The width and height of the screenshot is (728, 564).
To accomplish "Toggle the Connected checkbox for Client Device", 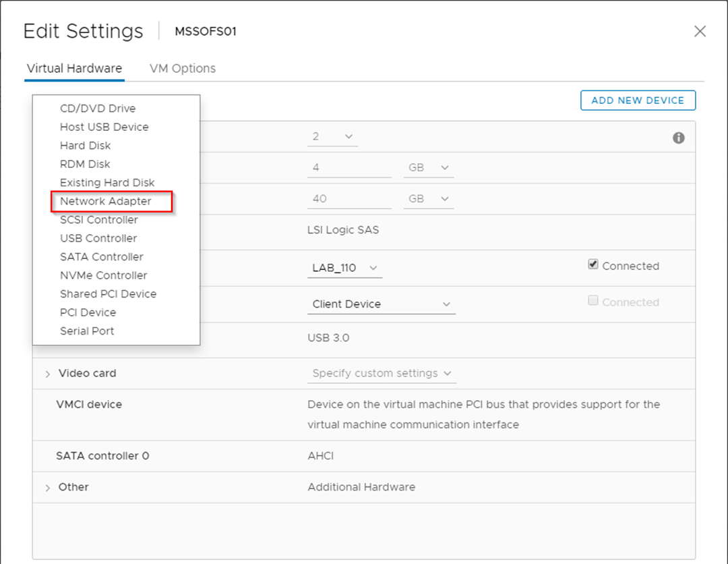I will (593, 302).
